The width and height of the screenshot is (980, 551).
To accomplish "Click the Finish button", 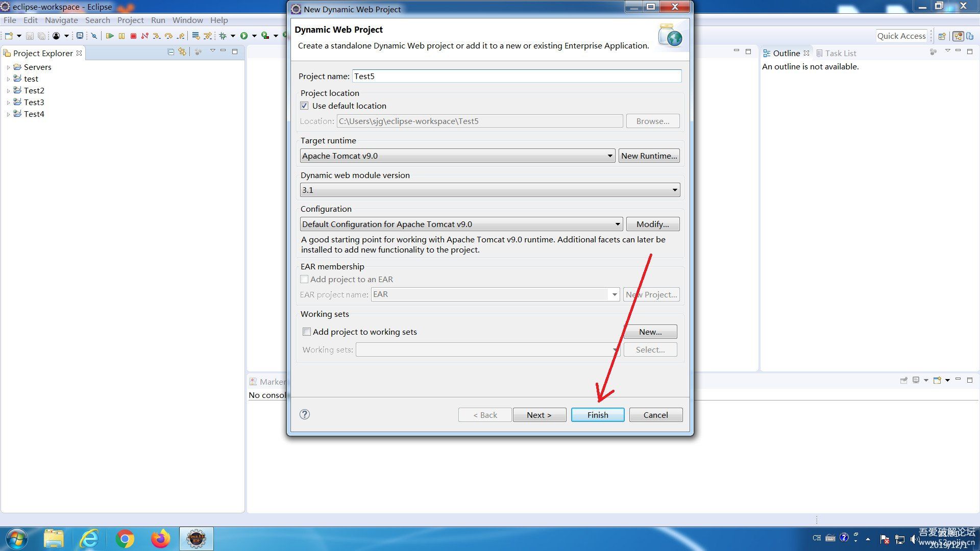I will pyautogui.click(x=598, y=415).
